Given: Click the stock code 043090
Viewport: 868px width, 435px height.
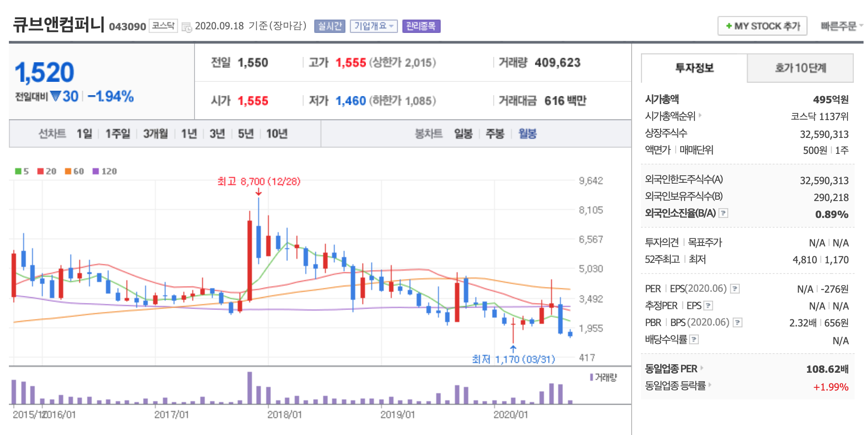Looking at the screenshot, I should coord(127,27).
